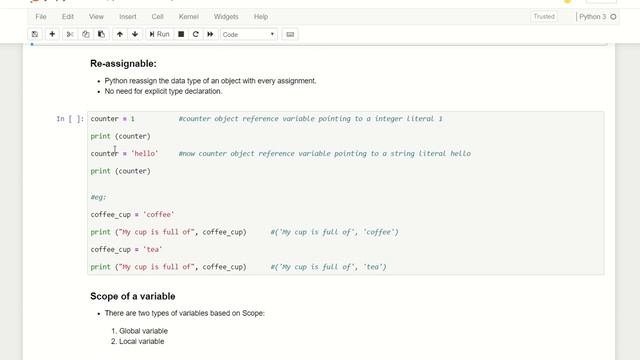Paste cells below icon
This screenshot has height=360, width=640.
101,34
